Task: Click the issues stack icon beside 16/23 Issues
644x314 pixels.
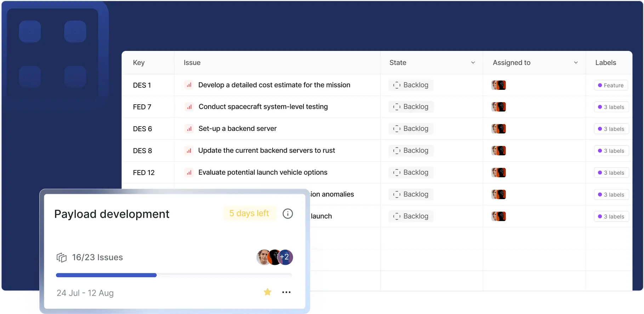Action: point(62,257)
